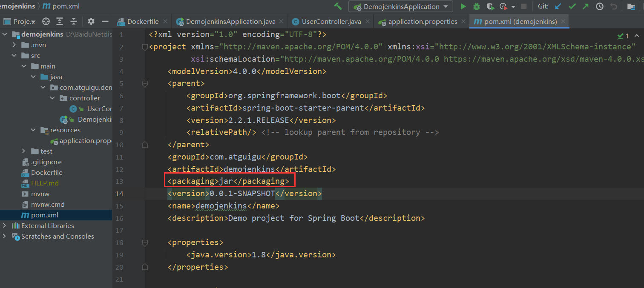Close the UserController.java tab
644x288 pixels.
pyautogui.click(x=368, y=22)
